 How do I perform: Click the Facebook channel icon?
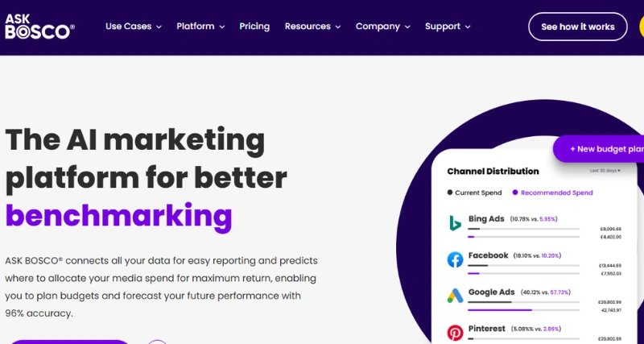[455, 259]
